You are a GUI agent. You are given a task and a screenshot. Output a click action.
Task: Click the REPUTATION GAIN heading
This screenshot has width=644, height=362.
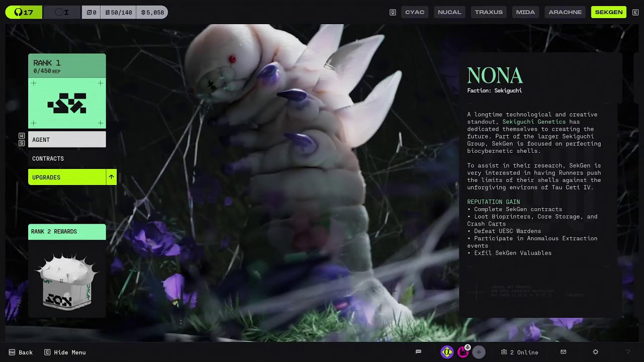pyautogui.click(x=494, y=202)
